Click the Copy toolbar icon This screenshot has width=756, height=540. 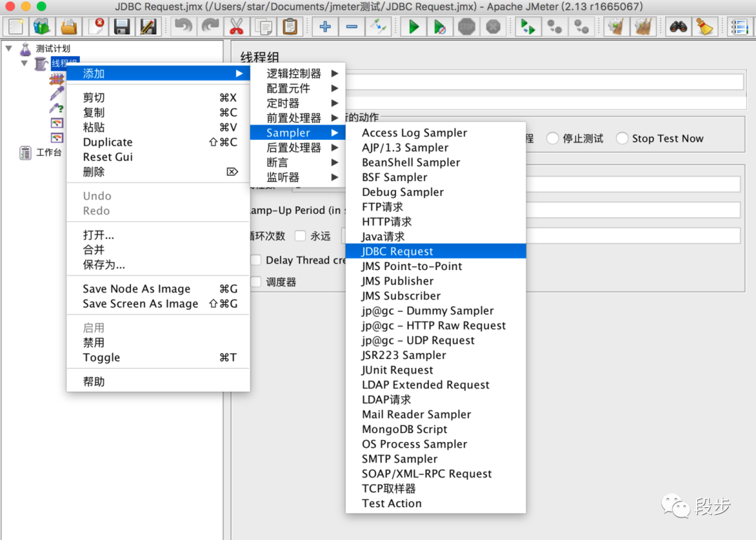coord(263,27)
